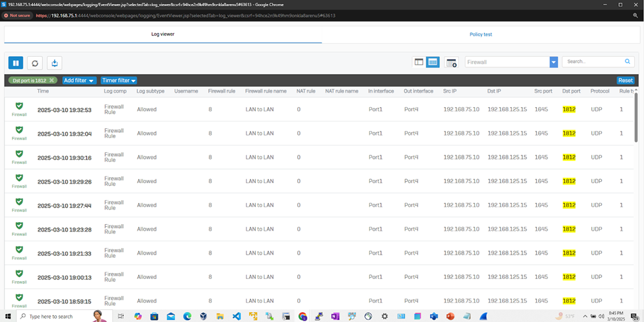Screen dimensions: 644x322
Task: Open the add/remove columns icon
Action: pos(451,63)
